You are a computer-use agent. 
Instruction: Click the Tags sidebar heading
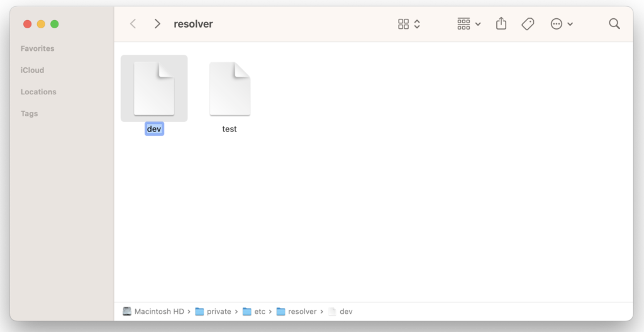point(29,114)
